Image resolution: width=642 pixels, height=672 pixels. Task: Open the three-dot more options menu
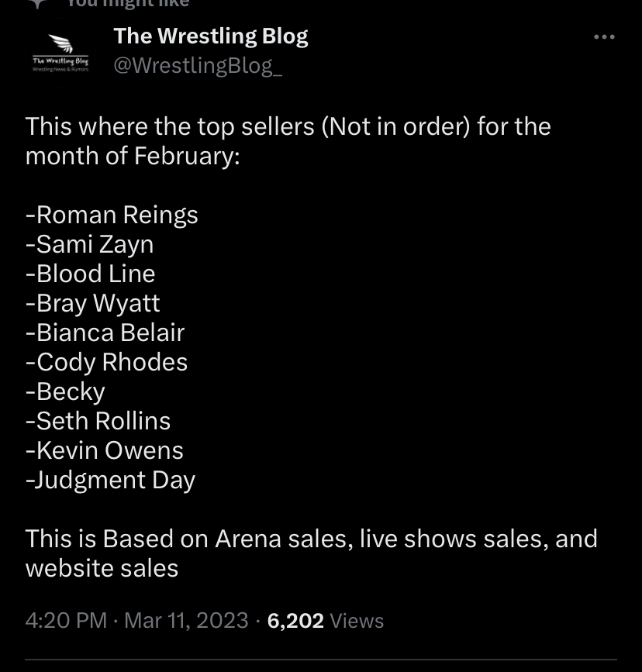pyautogui.click(x=603, y=37)
